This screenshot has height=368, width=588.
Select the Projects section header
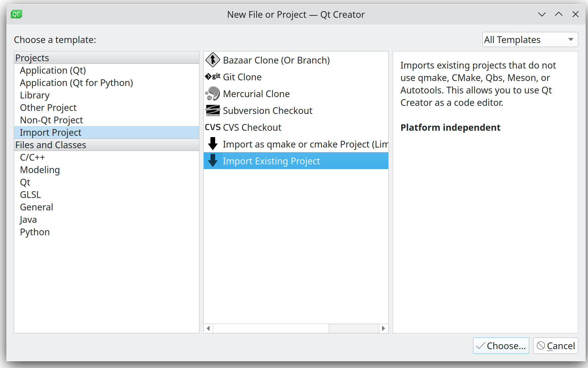(x=32, y=57)
